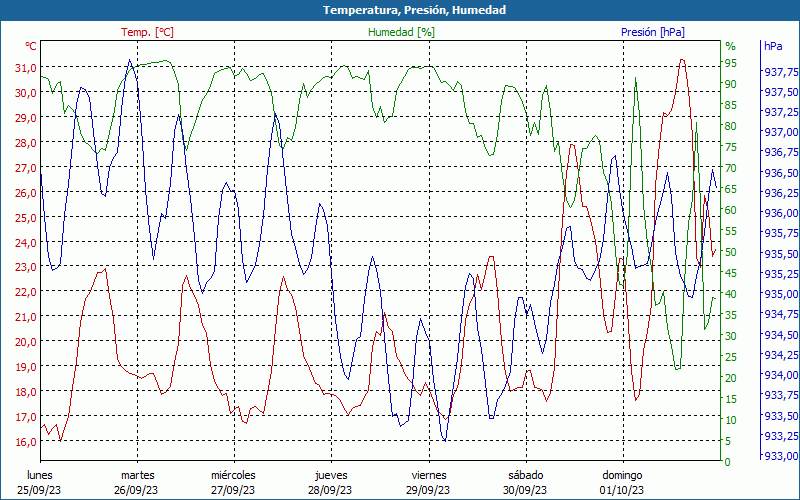Click the 'sábado' day label
This screenshot has width=800, height=500.
pyautogui.click(x=526, y=475)
